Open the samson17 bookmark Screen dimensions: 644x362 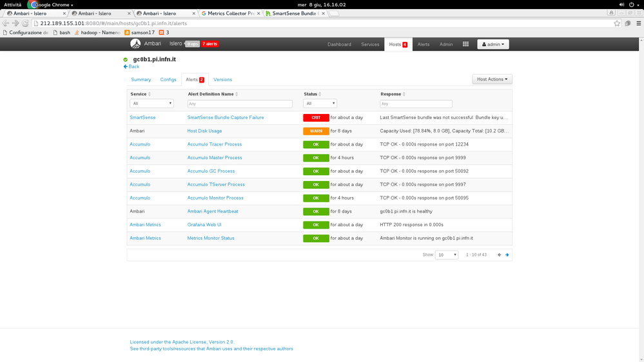[x=140, y=32]
